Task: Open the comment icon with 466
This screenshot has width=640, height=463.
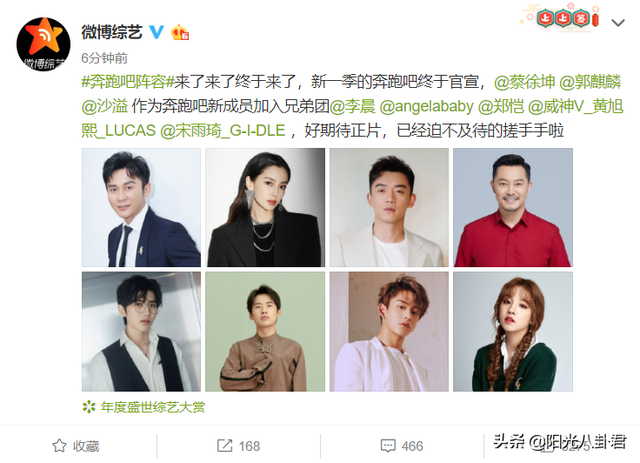Action: tap(388, 446)
